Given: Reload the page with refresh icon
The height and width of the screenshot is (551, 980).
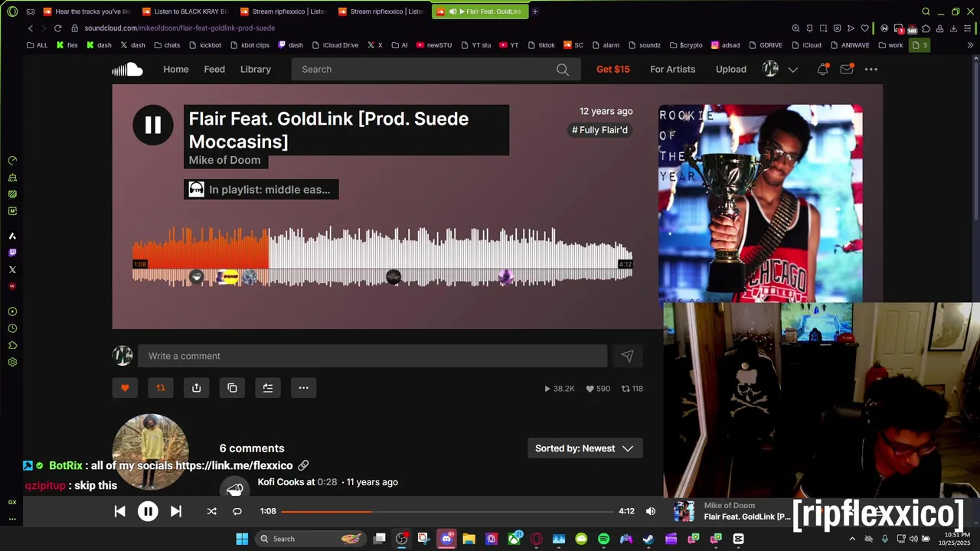Looking at the screenshot, I should click(x=57, y=28).
